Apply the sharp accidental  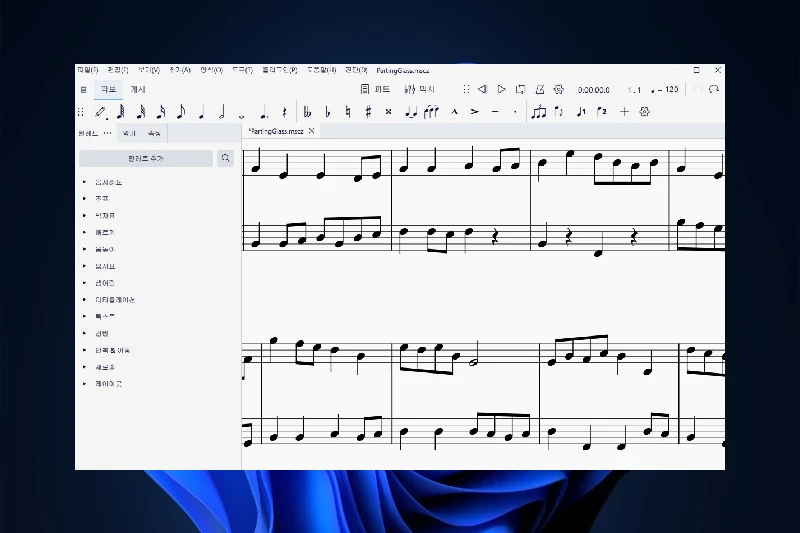(368, 112)
